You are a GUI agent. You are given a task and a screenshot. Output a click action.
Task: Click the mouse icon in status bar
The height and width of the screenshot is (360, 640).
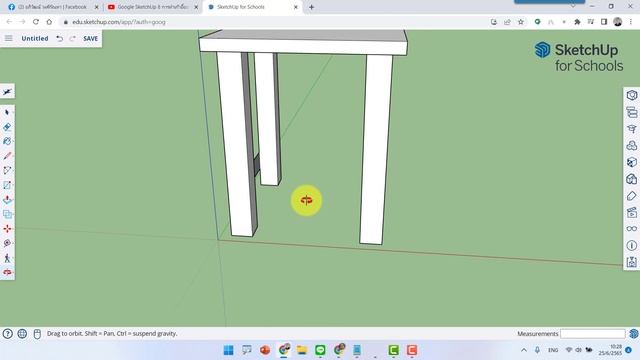pyautogui.click(x=37, y=334)
